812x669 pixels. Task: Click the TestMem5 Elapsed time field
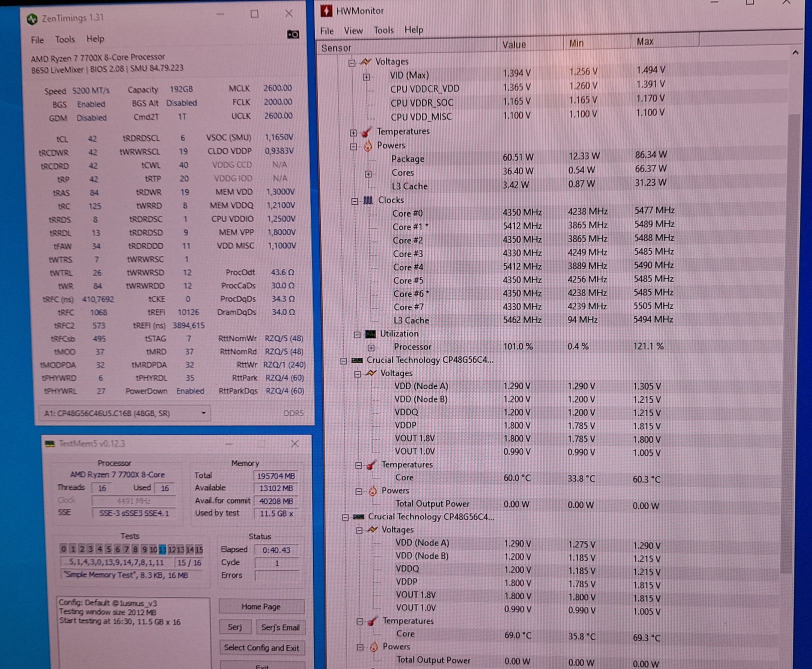pos(276,550)
